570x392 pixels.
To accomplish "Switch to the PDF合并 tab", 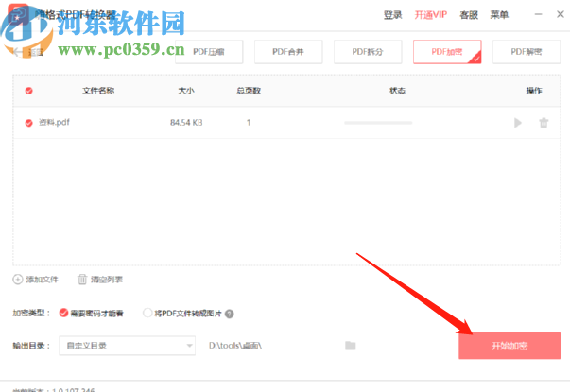I will point(288,52).
